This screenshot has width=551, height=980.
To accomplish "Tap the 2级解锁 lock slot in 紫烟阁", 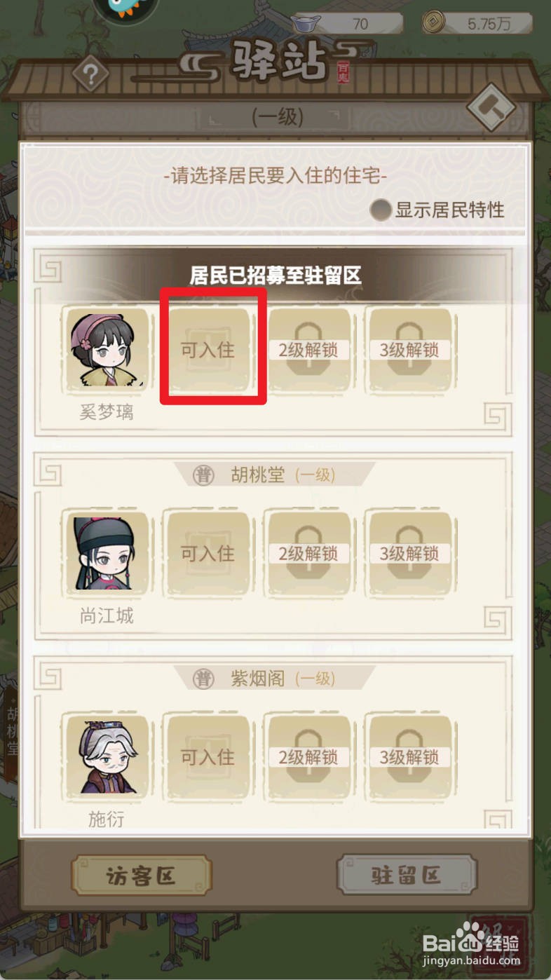I will 308,756.
